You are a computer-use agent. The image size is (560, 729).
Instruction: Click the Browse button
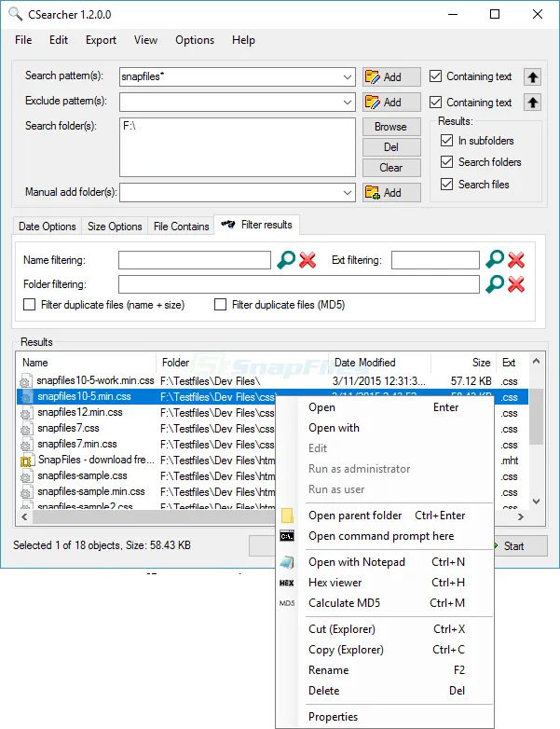tap(391, 127)
